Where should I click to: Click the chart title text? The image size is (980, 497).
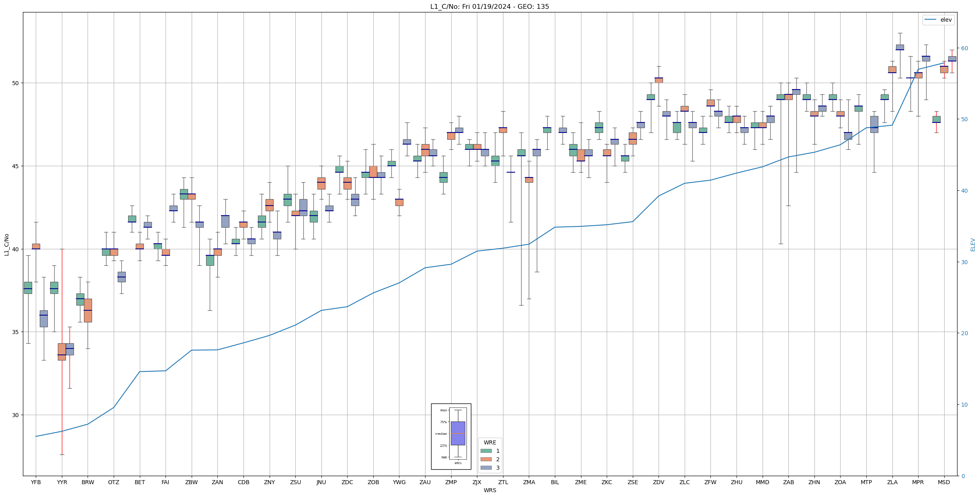tap(489, 6)
